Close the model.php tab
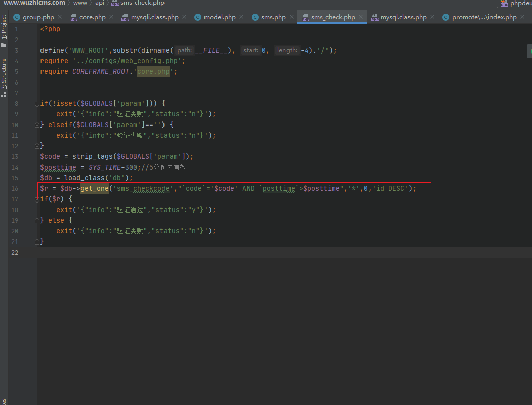The width and height of the screenshot is (532, 405). coord(241,17)
